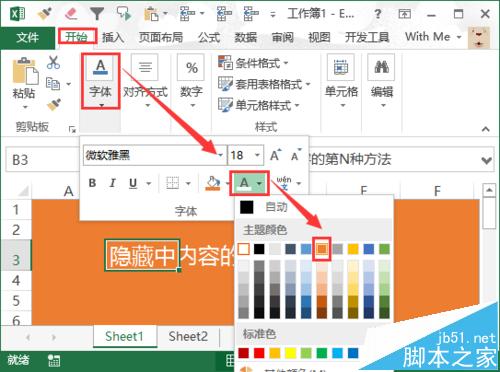Open the Help question mark
The width and height of the screenshot is (500, 372).
point(377,14)
